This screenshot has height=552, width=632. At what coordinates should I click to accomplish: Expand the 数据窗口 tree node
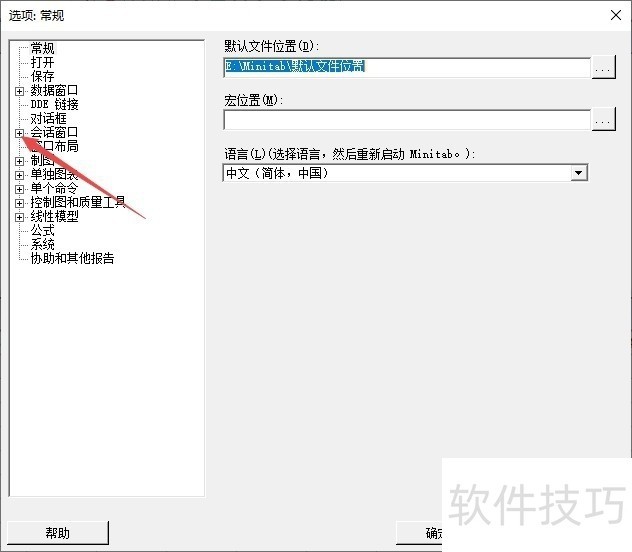pos(19,91)
